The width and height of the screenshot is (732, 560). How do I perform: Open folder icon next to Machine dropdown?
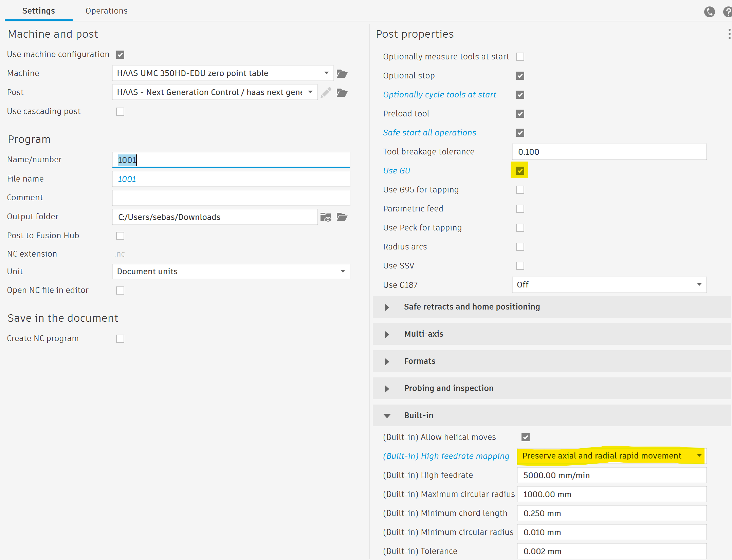click(x=342, y=73)
